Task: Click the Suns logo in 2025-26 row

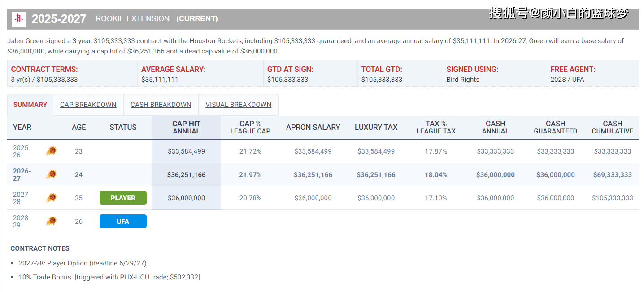Action: (x=51, y=151)
